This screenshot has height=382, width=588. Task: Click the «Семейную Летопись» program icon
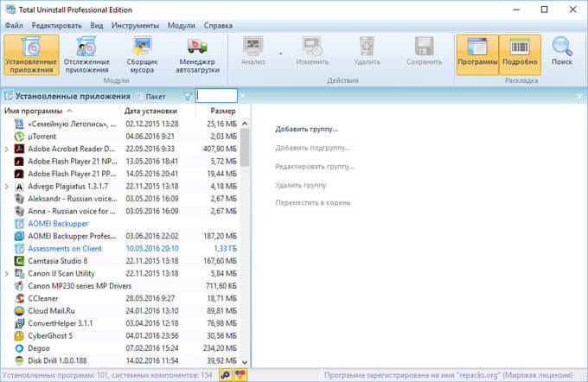pyautogui.click(x=19, y=124)
